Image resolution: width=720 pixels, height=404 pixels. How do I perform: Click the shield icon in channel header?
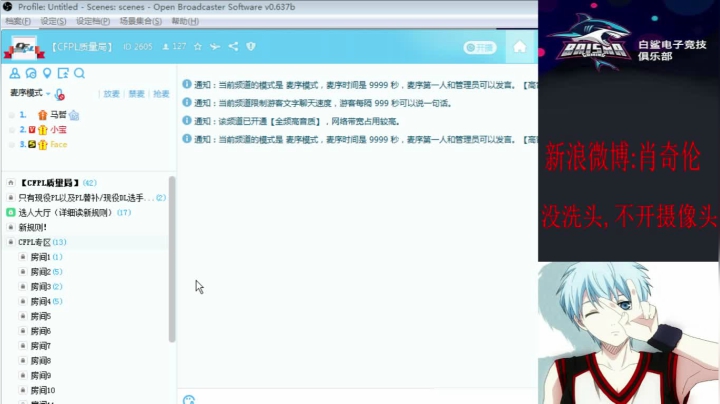coord(251,46)
